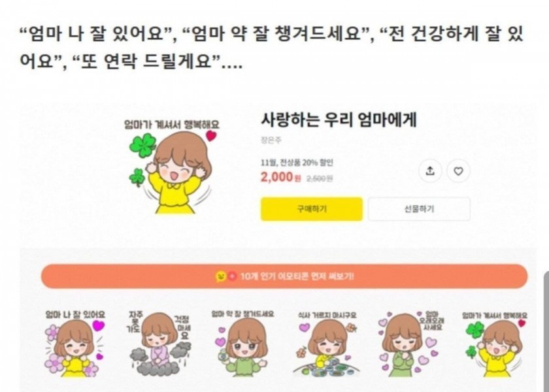
Task: Click the struck-through 2,500원 original price
Action: [x=320, y=178]
